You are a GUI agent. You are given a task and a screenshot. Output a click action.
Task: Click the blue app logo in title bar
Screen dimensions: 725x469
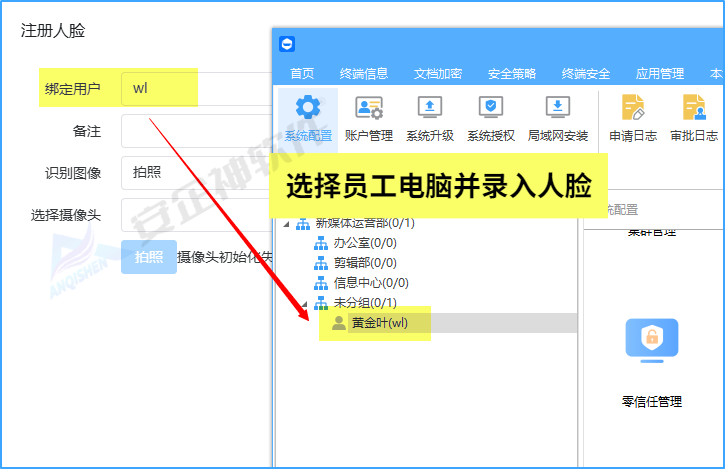pyautogui.click(x=287, y=44)
